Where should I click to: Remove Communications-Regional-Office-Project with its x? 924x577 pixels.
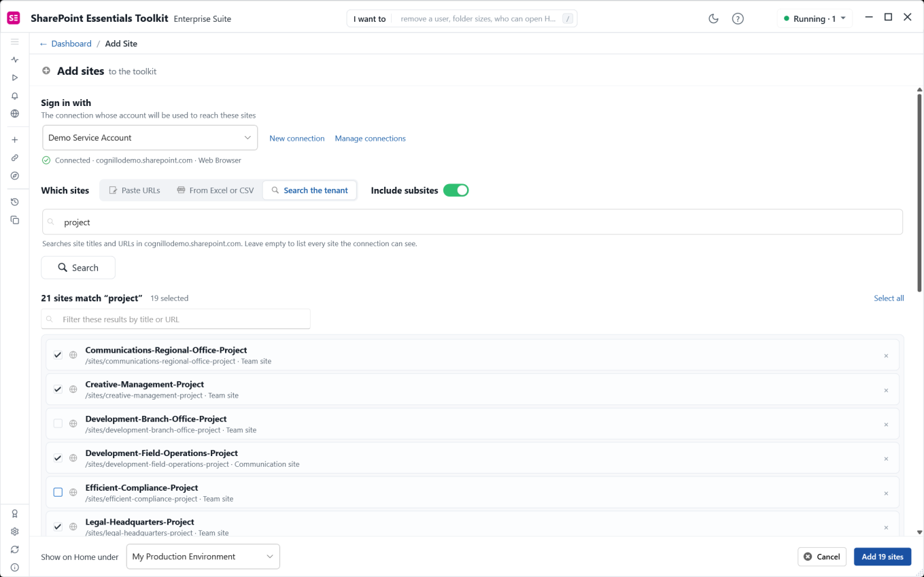click(x=886, y=355)
